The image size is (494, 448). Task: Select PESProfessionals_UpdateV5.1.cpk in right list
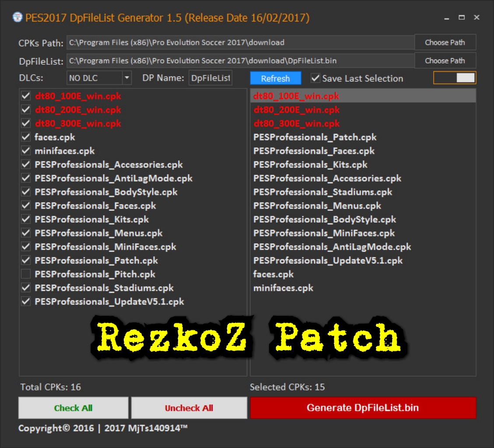tap(363, 260)
